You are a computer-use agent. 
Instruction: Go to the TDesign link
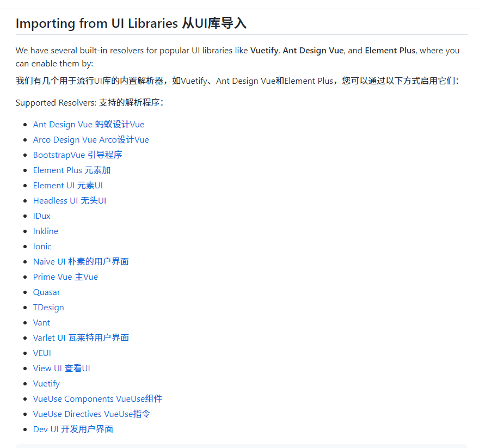pos(48,308)
